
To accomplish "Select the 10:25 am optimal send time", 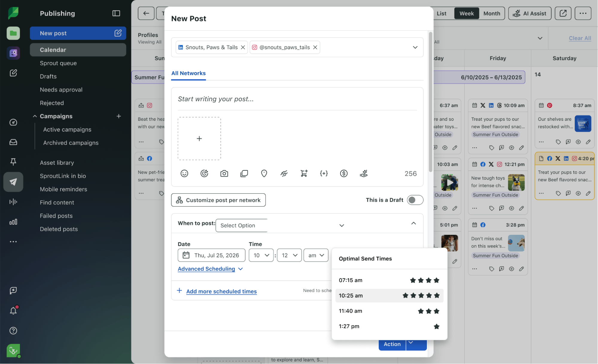I will [x=389, y=296].
